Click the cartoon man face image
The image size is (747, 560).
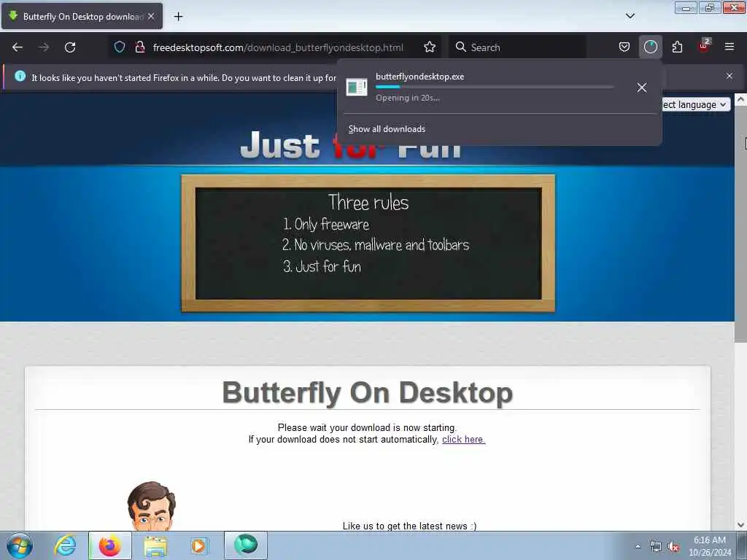[x=152, y=506]
